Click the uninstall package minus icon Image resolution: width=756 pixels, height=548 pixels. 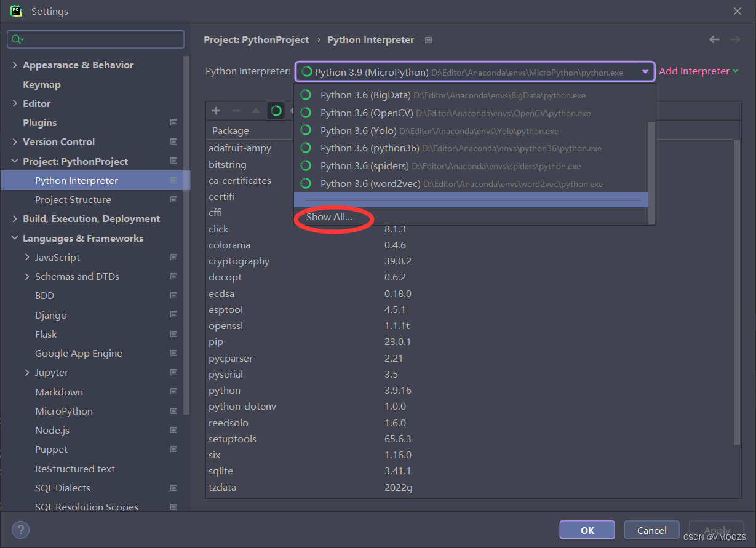(236, 111)
